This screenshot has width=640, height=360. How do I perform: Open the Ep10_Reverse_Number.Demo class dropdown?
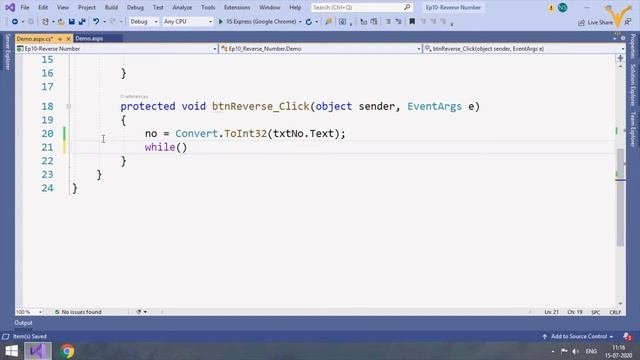[x=321, y=49]
